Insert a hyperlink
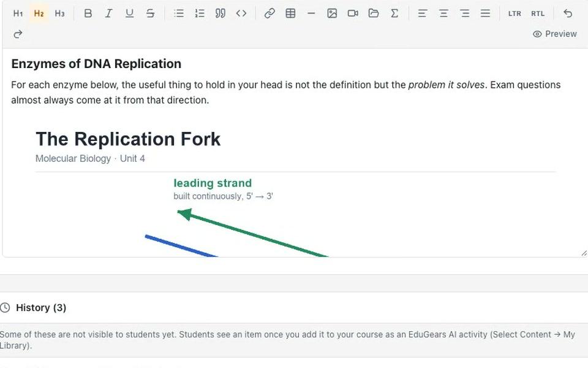 coord(269,13)
